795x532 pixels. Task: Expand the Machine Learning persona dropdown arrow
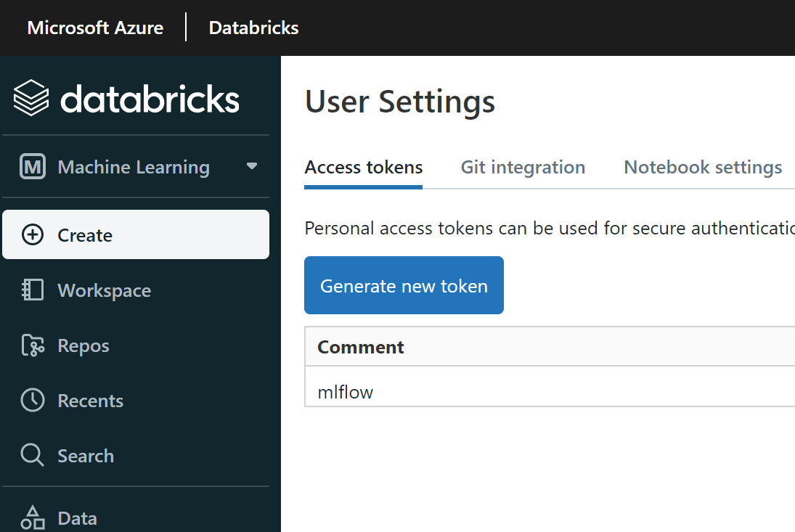pyautogui.click(x=251, y=166)
